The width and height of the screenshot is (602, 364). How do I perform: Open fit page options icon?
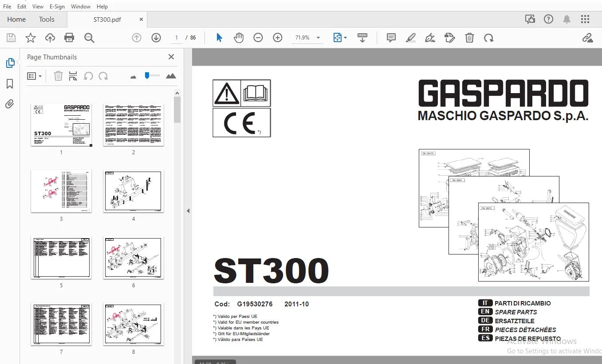340,38
